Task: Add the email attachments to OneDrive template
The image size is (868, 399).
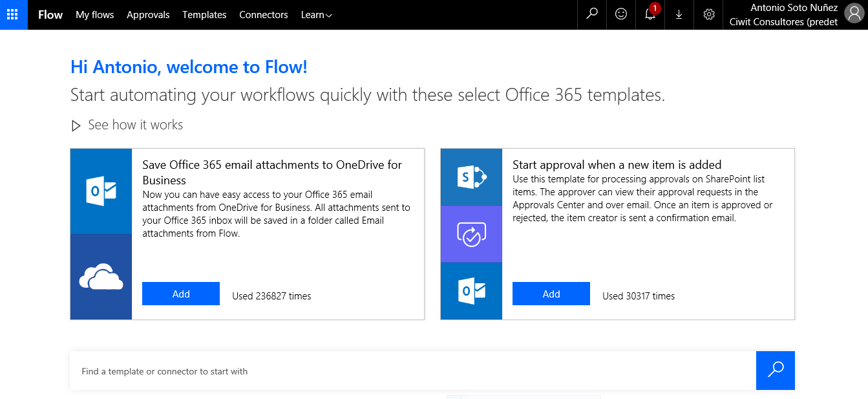Action: [181, 294]
